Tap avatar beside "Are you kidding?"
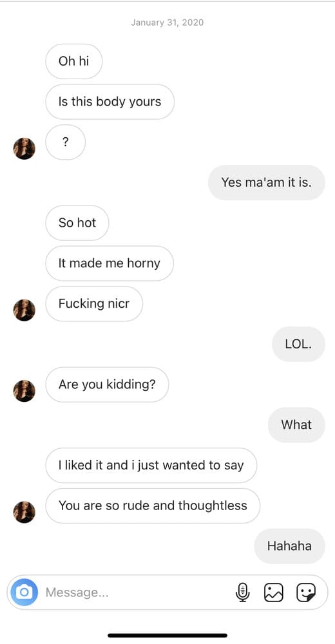The width and height of the screenshot is (335, 644). [x=24, y=391]
